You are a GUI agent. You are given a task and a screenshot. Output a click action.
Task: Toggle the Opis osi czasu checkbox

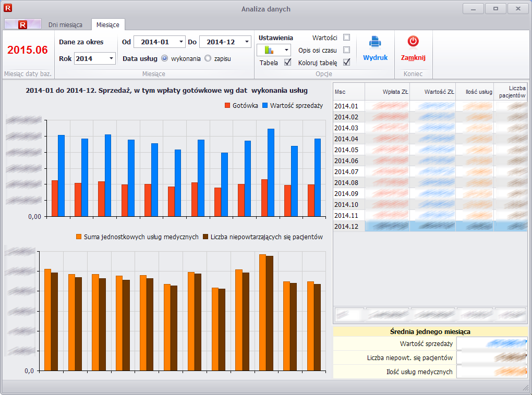point(346,50)
